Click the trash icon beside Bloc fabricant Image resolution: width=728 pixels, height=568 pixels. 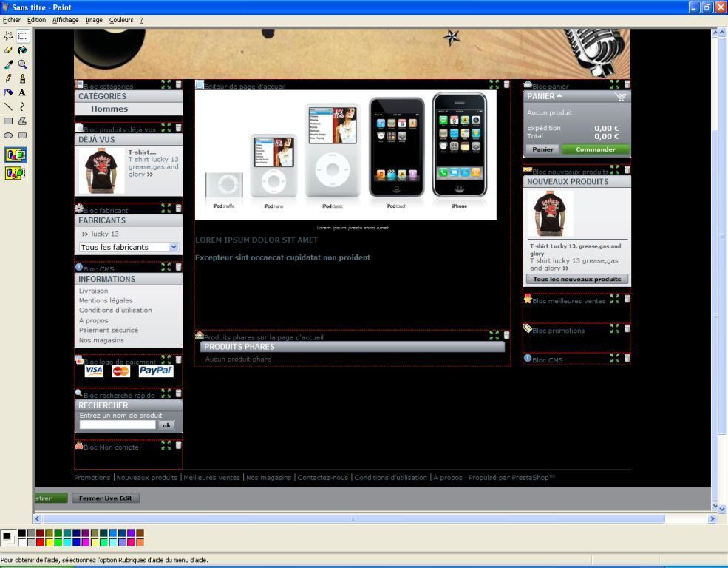point(178,208)
